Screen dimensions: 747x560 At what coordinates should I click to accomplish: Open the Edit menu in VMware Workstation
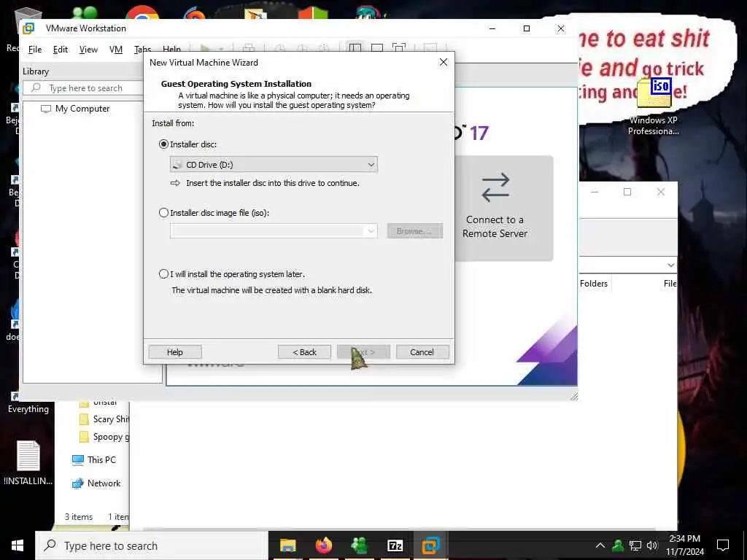tap(60, 50)
